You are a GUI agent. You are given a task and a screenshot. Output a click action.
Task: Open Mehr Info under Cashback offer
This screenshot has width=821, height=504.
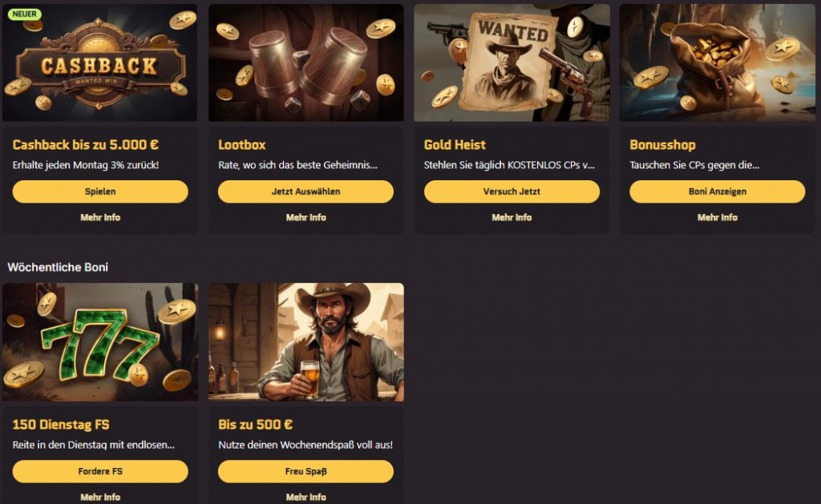point(100,217)
